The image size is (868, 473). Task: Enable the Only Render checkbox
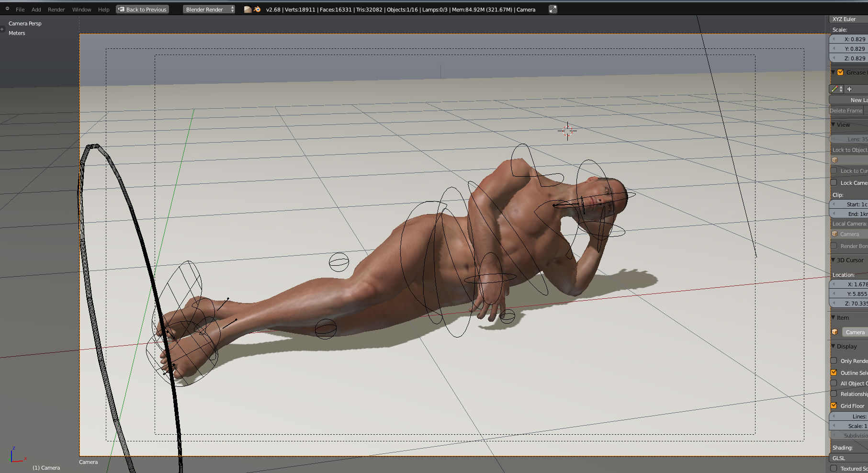[834, 361]
